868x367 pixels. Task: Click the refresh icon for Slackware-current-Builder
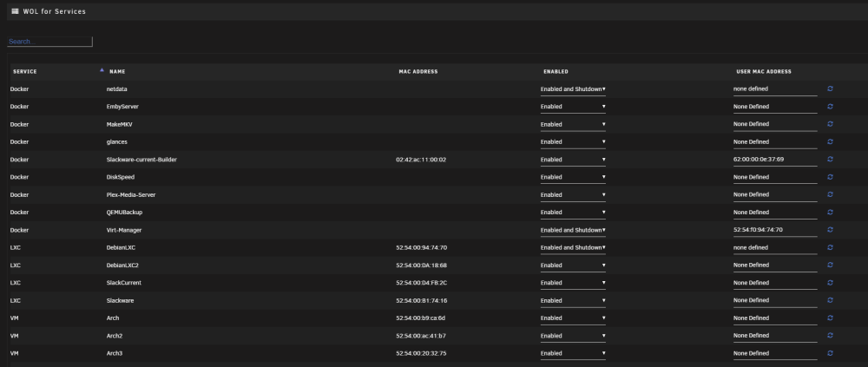[x=830, y=160]
